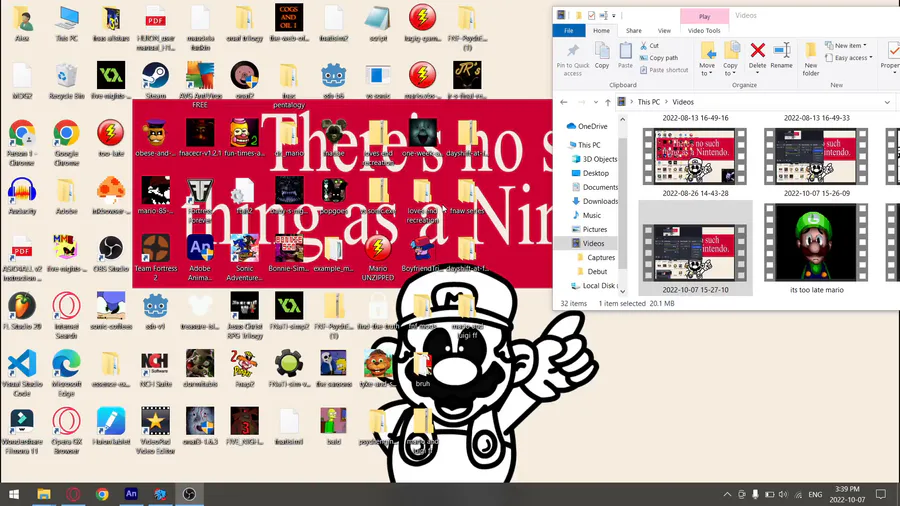Screen dimensions: 900x506
Task: Click This PC in the address breadcrumb
Action: point(649,102)
